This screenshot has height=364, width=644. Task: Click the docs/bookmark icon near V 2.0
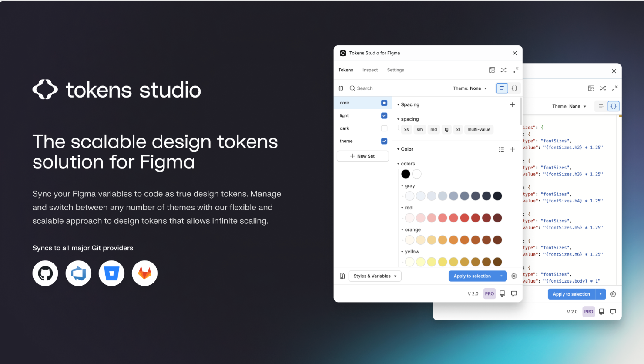tap(502, 293)
